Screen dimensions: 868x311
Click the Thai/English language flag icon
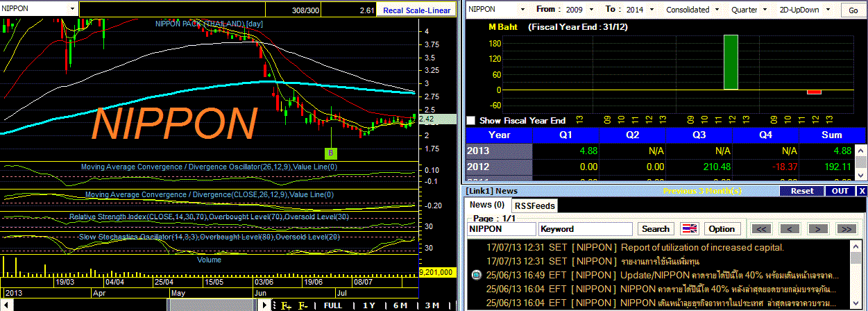pyautogui.click(x=689, y=228)
